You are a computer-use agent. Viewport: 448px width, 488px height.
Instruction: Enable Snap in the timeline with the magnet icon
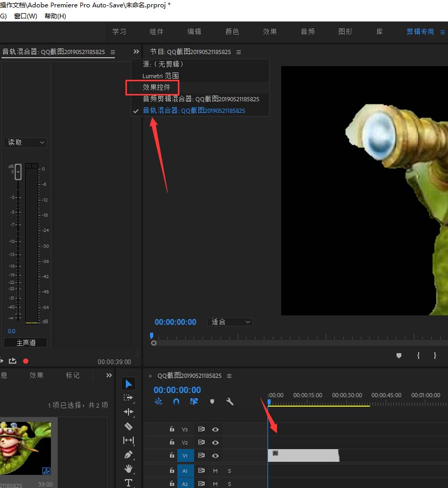(x=176, y=401)
